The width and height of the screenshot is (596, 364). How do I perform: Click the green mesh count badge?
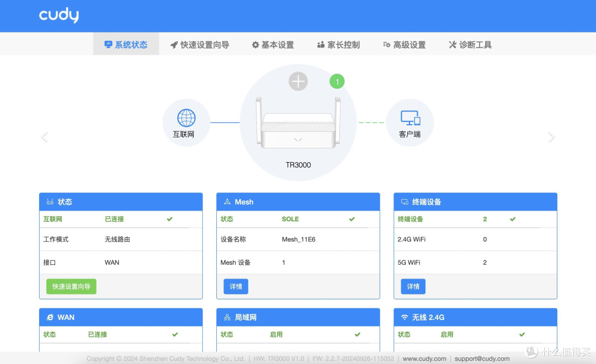click(337, 81)
